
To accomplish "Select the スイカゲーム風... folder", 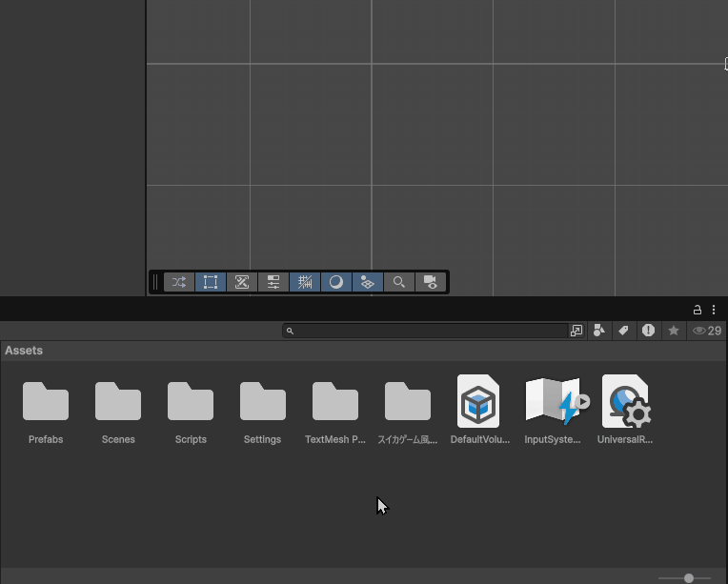I will tap(408, 401).
